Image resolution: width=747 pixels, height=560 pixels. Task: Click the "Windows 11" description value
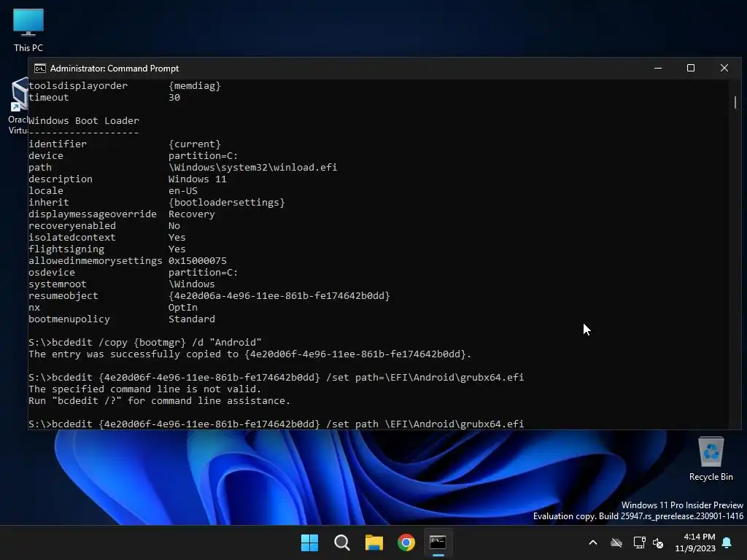click(x=197, y=179)
